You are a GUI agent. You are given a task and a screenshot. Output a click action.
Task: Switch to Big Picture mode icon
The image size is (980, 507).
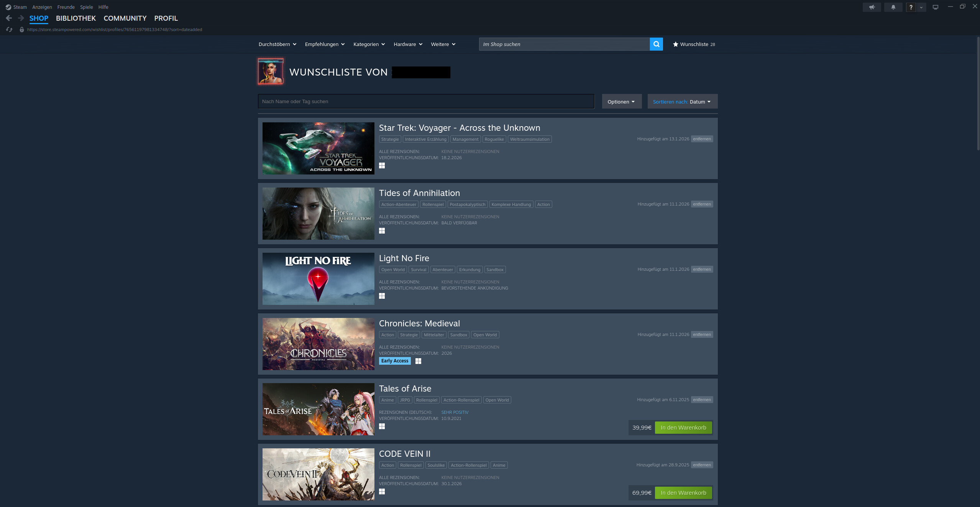[x=935, y=7]
